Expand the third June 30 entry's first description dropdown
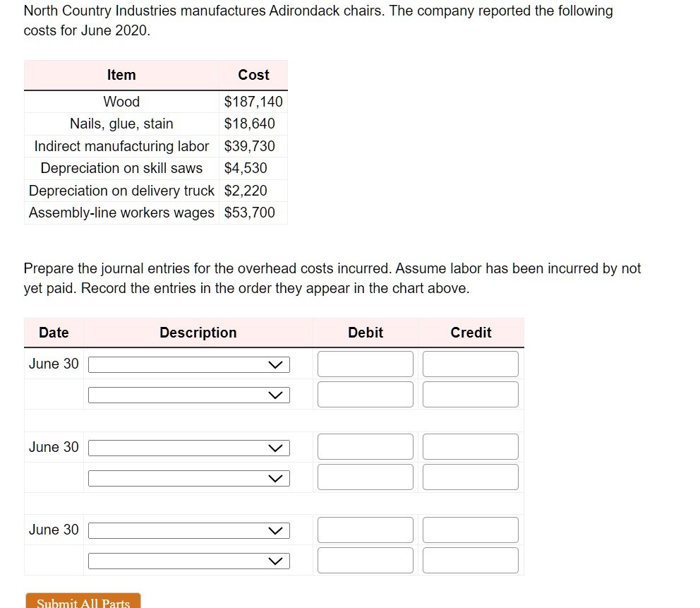The height and width of the screenshot is (608, 700). click(189, 531)
